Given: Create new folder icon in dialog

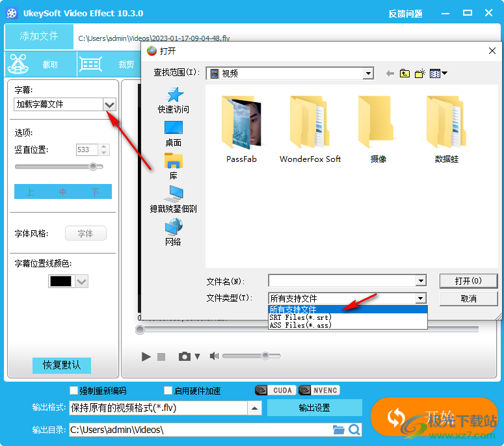Looking at the screenshot, I should (x=420, y=73).
